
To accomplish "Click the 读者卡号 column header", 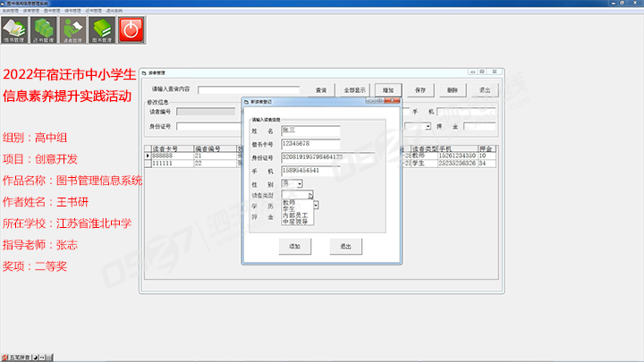I will tap(172, 148).
